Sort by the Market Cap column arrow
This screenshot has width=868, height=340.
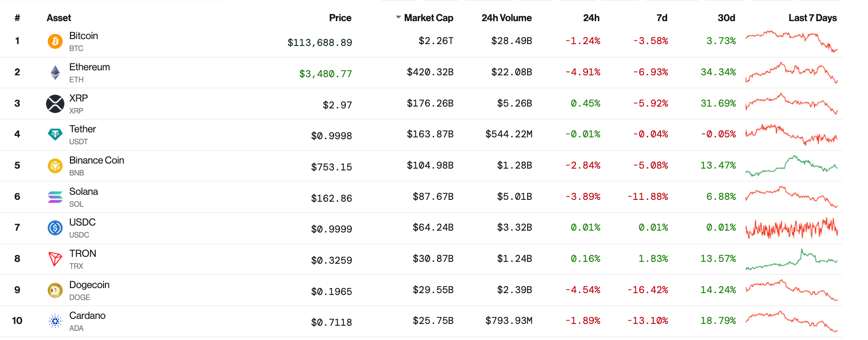(398, 18)
